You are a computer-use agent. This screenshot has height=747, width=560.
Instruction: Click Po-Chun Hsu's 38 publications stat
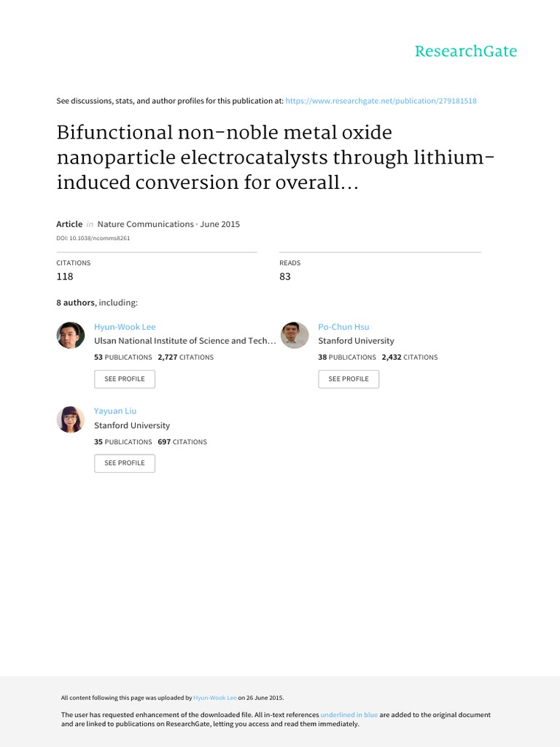pos(347,357)
